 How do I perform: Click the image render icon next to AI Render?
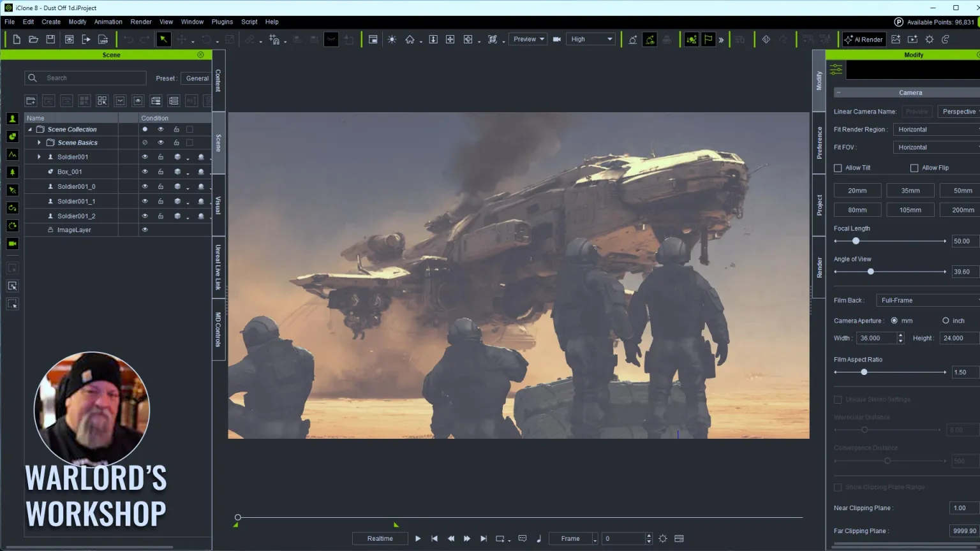(896, 40)
